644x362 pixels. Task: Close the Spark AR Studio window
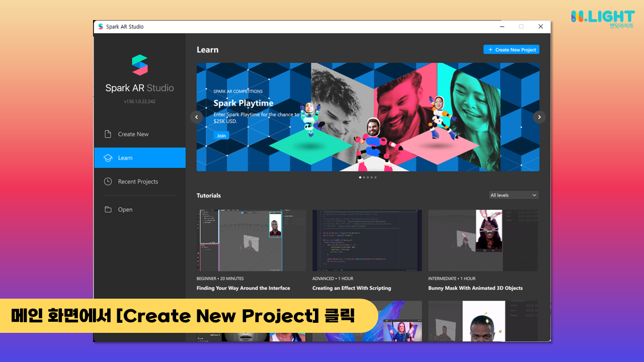point(540,27)
